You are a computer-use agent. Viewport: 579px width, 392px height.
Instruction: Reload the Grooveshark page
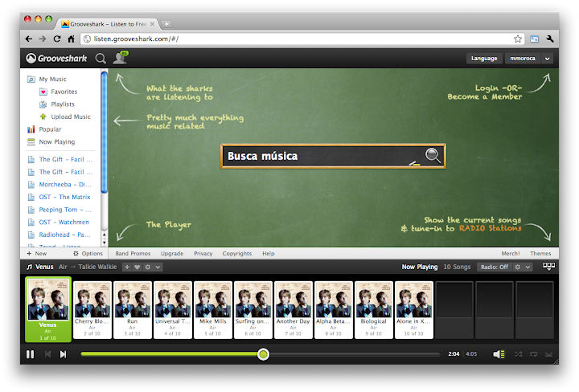pos(57,39)
